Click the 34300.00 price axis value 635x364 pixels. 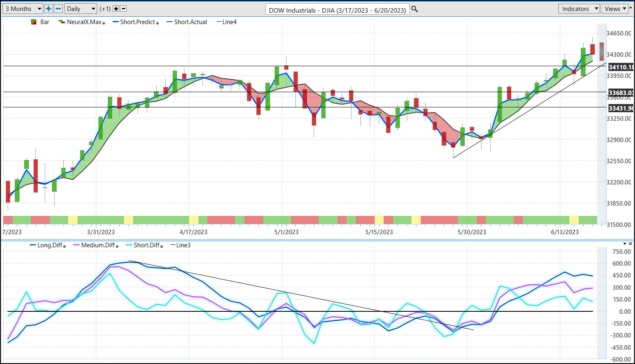tap(619, 54)
